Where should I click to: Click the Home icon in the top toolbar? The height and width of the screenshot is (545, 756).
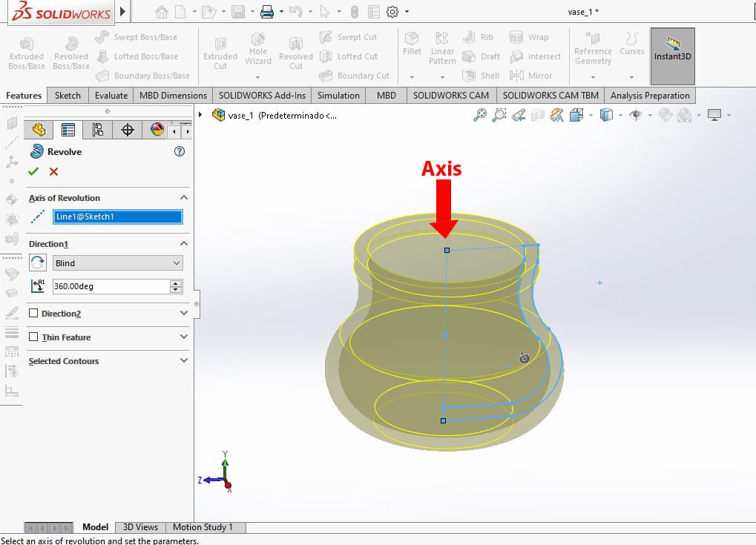click(x=161, y=12)
